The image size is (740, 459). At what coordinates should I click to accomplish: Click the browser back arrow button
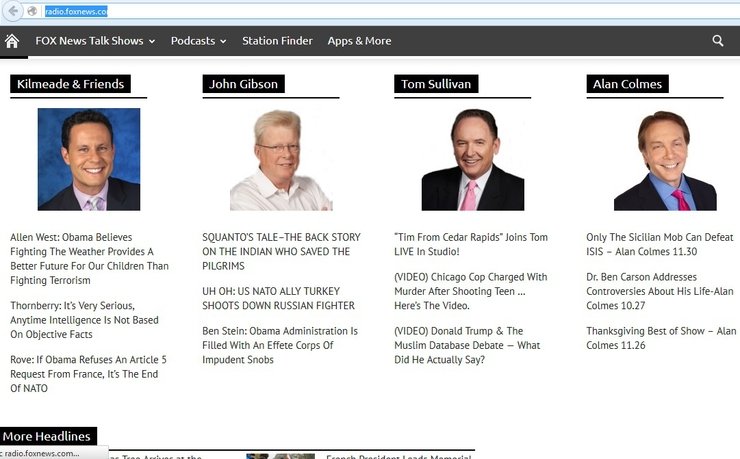pyautogui.click(x=14, y=11)
